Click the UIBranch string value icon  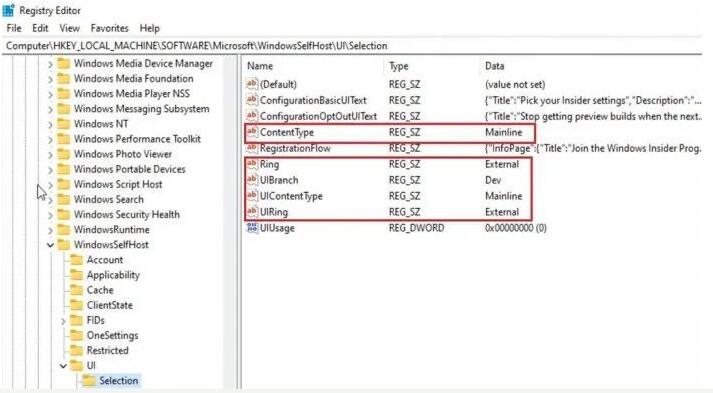click(x=251, y=180)
